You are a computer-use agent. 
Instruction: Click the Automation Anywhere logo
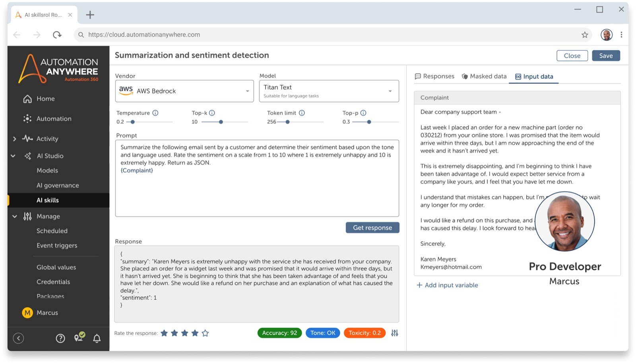pos(58,68)
